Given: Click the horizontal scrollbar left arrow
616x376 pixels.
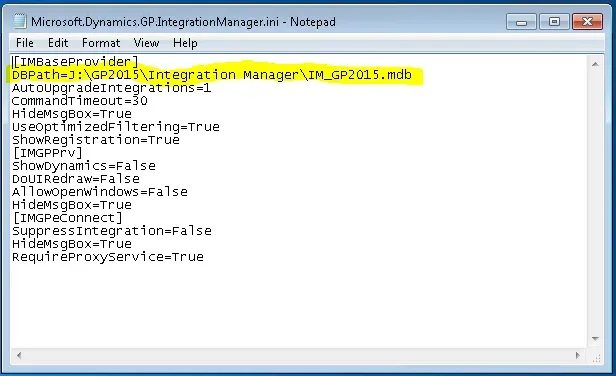Looking at the screenshot, I should [18, 355].
